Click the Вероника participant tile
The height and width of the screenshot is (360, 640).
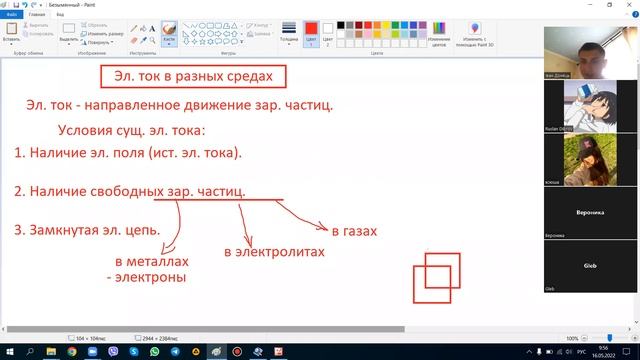click(590, 213)
